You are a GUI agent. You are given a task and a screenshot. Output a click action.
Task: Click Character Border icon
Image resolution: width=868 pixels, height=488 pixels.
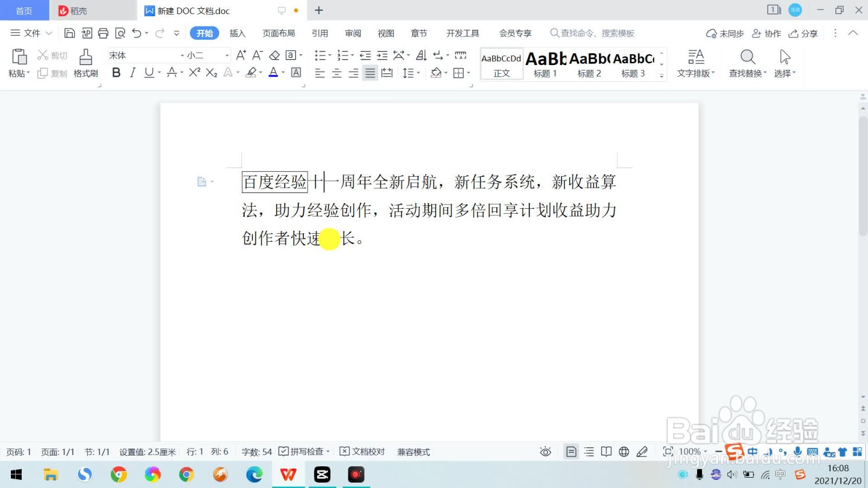click(296, 72)
